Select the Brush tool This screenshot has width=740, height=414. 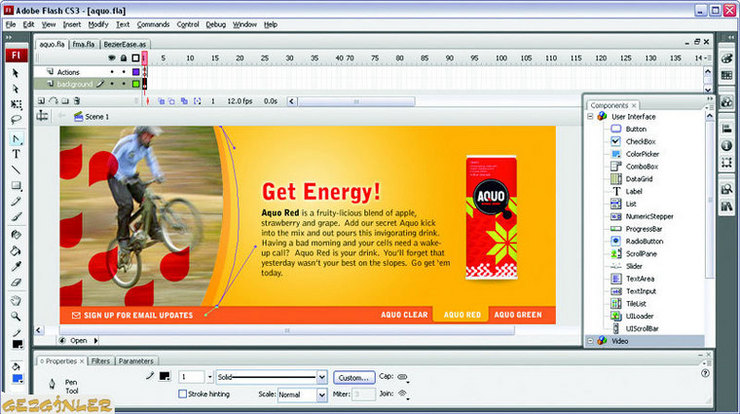point(16,217)
